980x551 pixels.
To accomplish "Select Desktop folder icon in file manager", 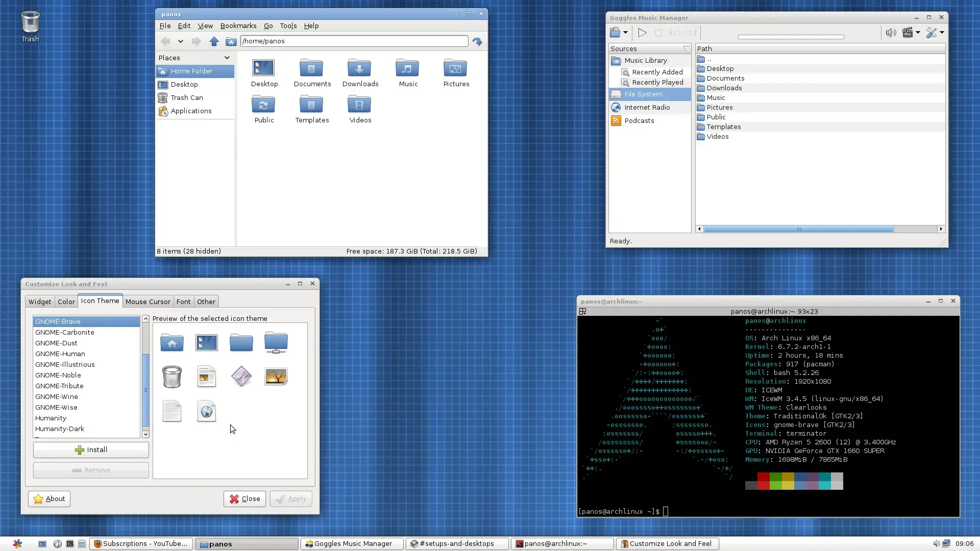I will (264, 73).
